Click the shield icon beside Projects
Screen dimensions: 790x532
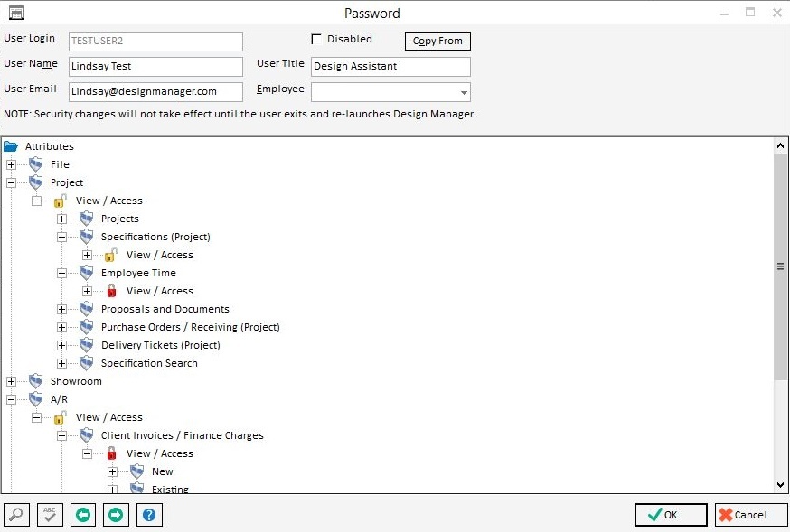86,218
